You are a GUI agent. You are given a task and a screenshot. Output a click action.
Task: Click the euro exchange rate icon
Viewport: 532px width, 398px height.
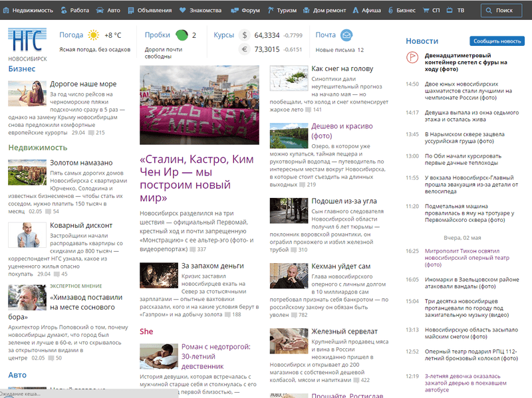[244, 49]
